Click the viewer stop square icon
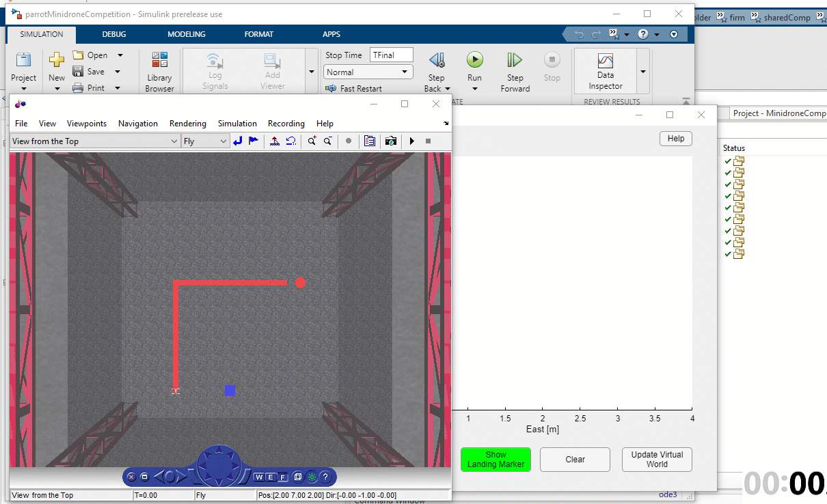Image resolution: width=827 pixels, height=504 pixels. click(x=429, y=141)
